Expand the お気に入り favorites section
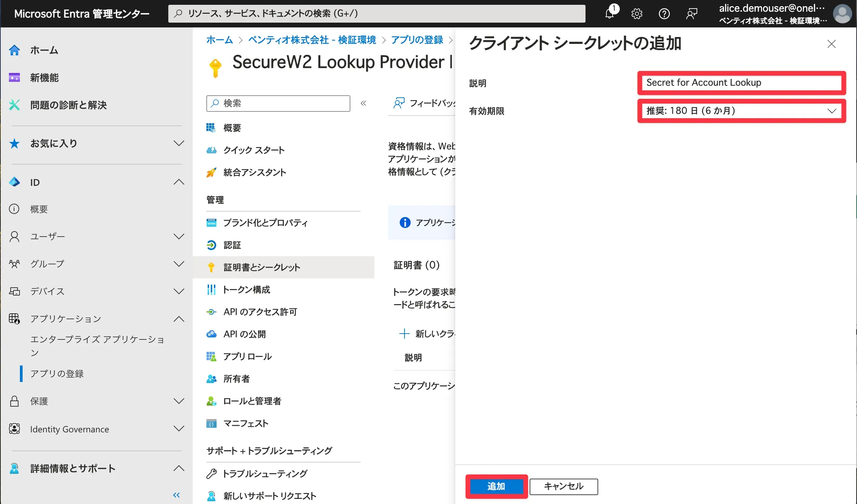The height and width of the screenshot is (504, 857). click(179, 143)
